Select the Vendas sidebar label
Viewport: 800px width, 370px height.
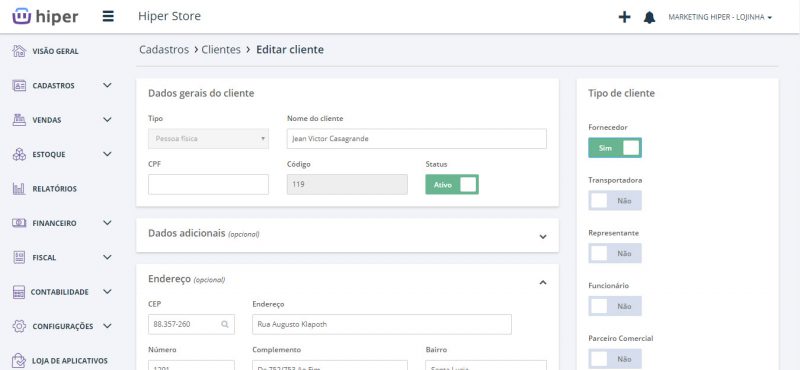pyautogui.click(x=47, y=120)
